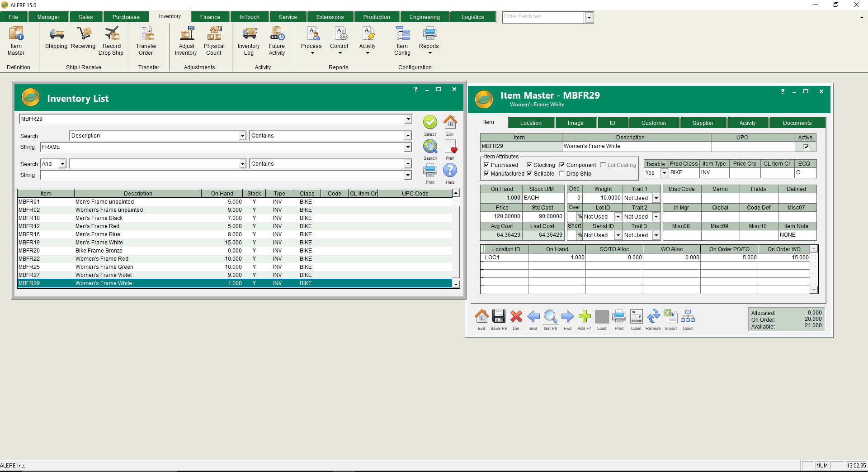The image size is (868, 472).
Task: Toggle the Purchased checkbox
Action: (486, 165)
